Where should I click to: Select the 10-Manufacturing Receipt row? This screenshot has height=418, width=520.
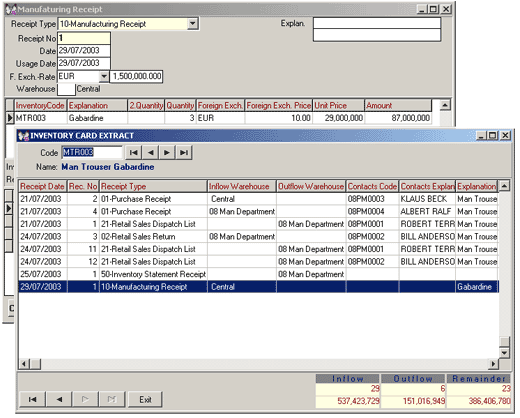(x=258, y=287)
